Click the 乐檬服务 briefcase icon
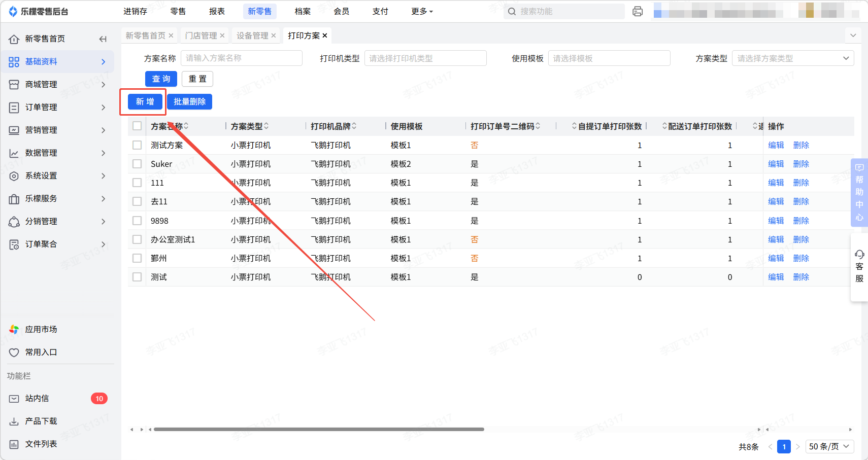Screen dimensions: 868x460 [x=14, y=199]
